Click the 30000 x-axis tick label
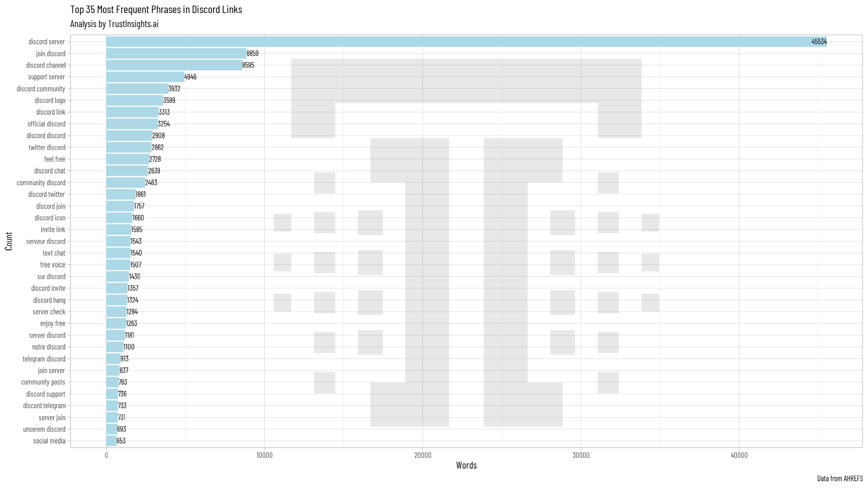 coord(581,455)
